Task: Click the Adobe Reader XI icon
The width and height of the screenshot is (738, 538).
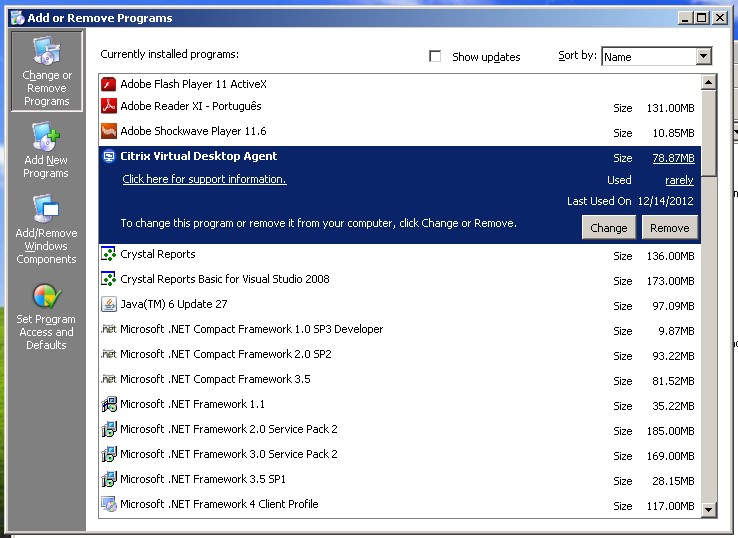Action: point(109,107)
